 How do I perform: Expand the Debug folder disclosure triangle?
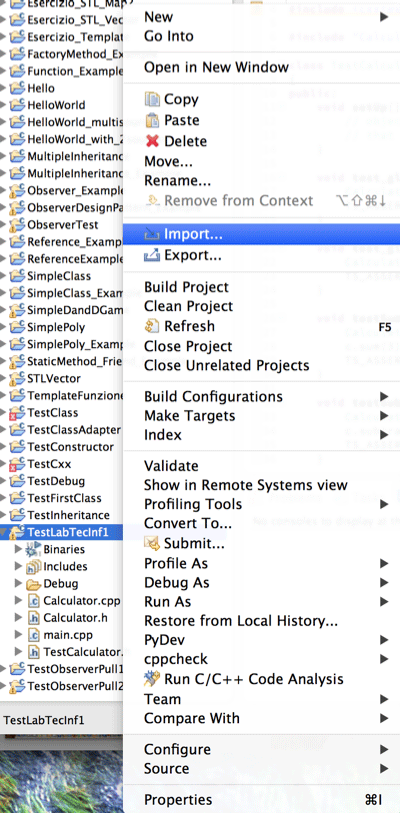19,583
